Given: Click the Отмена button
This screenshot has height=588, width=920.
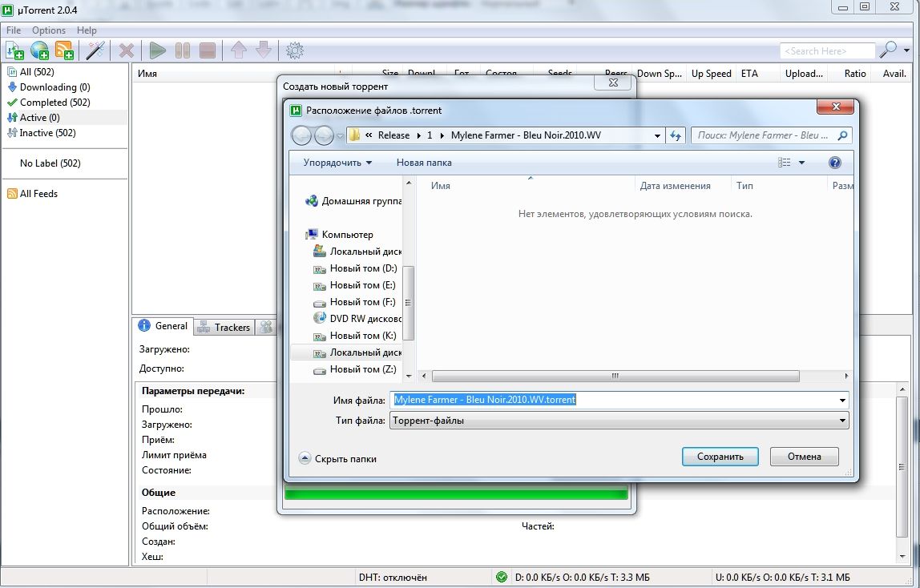Looking at the screenshot, I should point(804,457).
